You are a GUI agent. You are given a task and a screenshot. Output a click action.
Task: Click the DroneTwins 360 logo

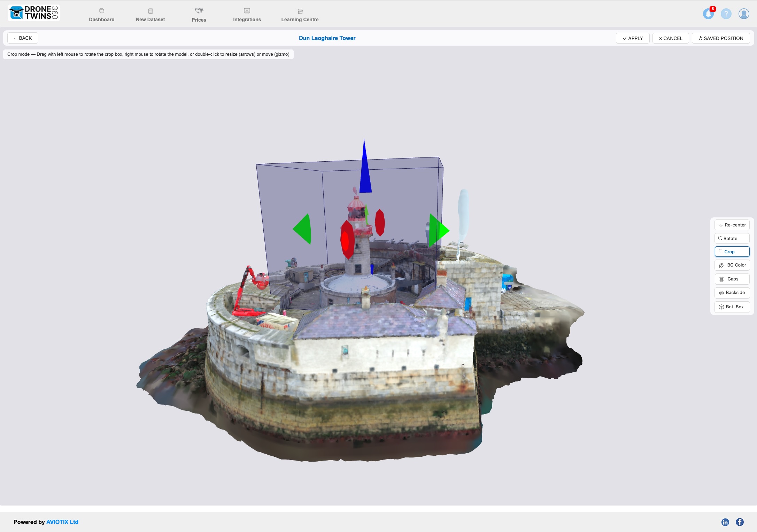point(34,13)
